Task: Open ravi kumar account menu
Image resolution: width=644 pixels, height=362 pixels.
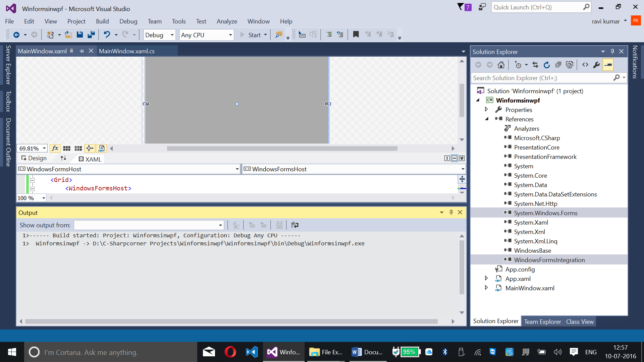Action: (x=609, y=21)
